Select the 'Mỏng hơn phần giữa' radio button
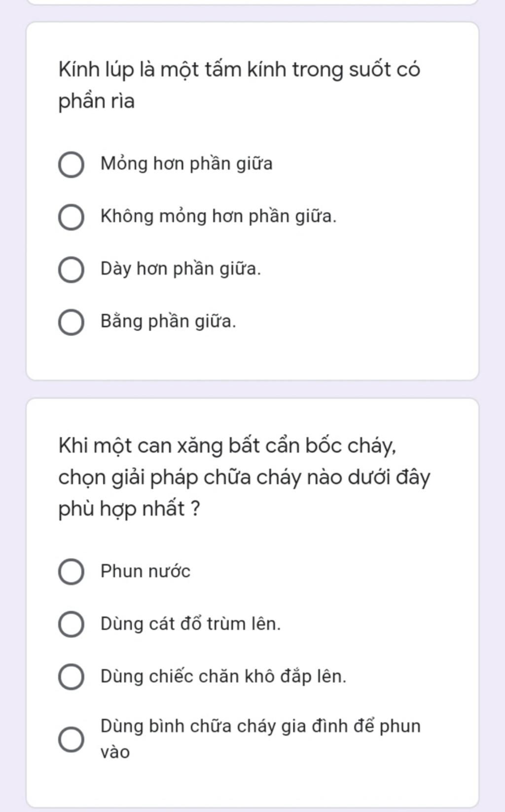This screenshot has width=505, height=812. [71, 165]
